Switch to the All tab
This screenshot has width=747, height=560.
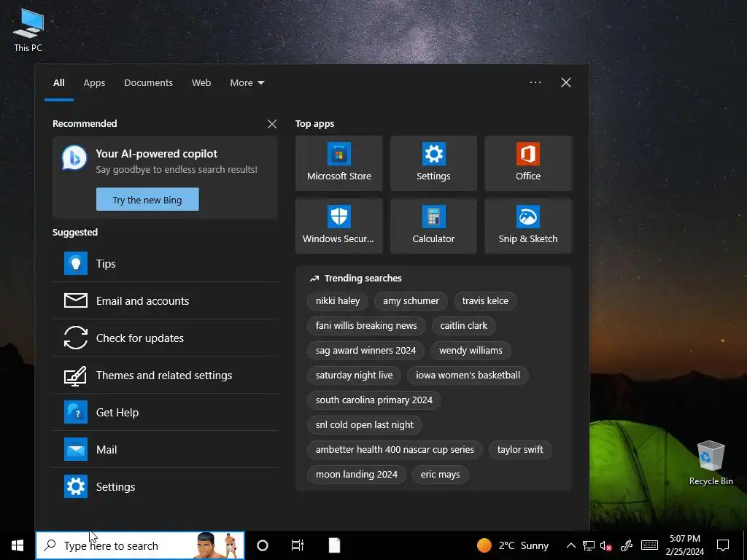[x=58, y=83]
